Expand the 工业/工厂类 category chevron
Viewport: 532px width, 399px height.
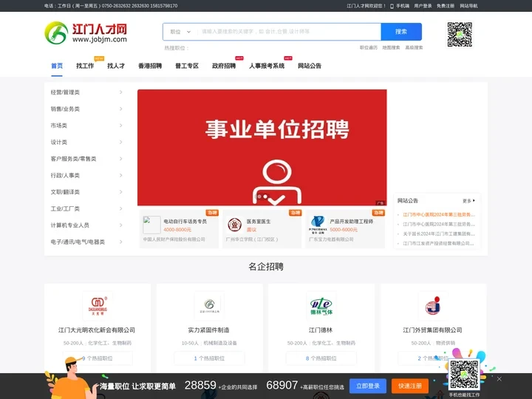[120, 208]
